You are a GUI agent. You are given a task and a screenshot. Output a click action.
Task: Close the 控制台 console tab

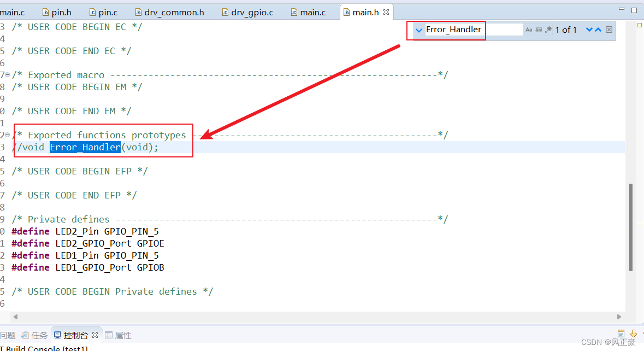pyautogui.click(x=95, y=335)
